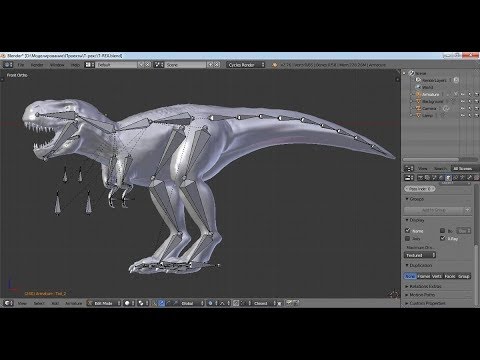Toggle the Axis display checkbox

pyautogui.click(x=407, y=239)
